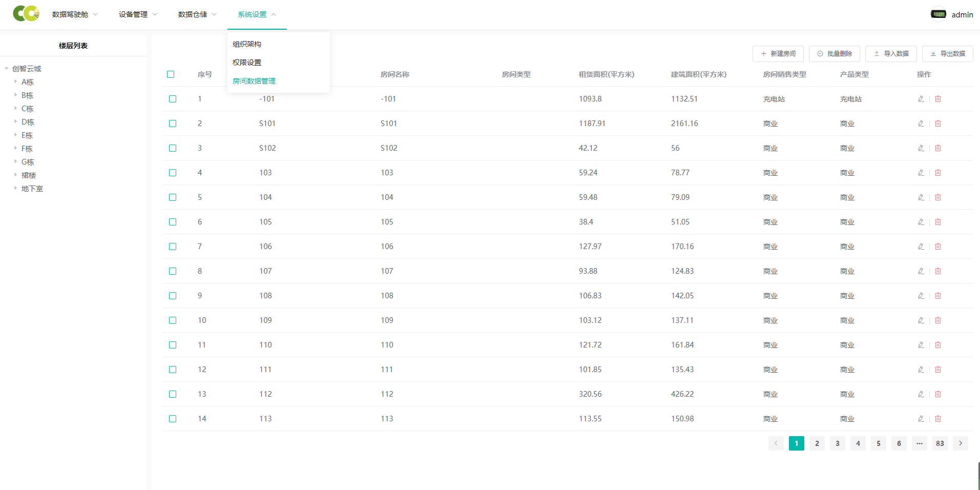Edit the room 113 entry
Screen dimensions: 980x490
pyautogui.click(x=921, y=419)
